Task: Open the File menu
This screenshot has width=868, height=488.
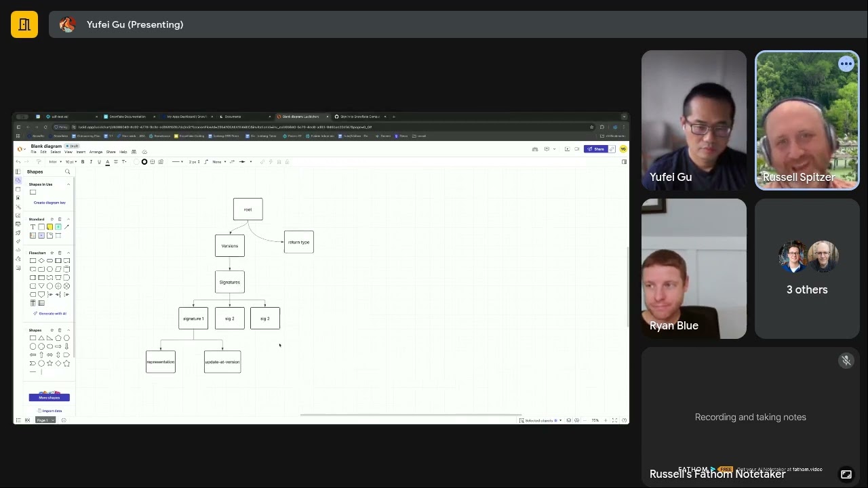Action: [33, 152]
